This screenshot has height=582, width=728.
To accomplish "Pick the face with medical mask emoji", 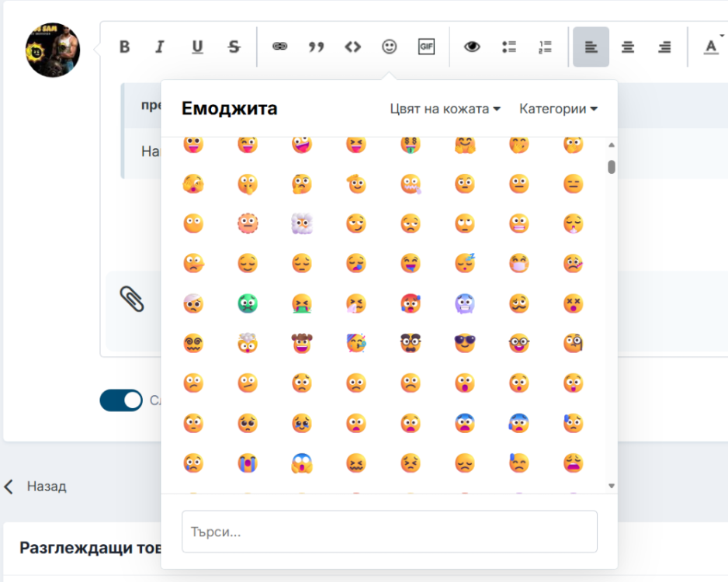I will (519, 263).
